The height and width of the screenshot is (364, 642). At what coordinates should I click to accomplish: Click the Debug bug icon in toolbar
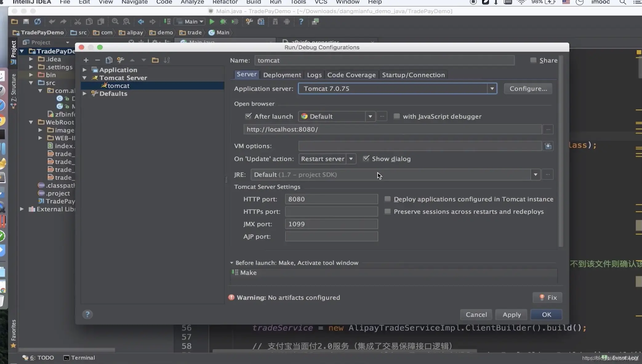click(x=223, y=22)
